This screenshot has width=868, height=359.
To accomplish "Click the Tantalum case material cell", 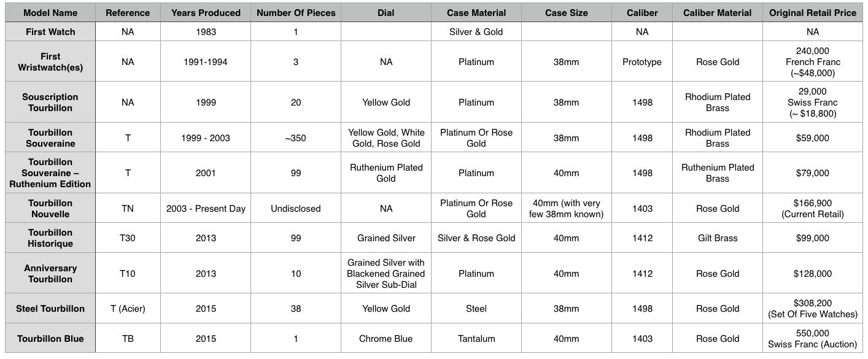I will (x=476, y=339).
